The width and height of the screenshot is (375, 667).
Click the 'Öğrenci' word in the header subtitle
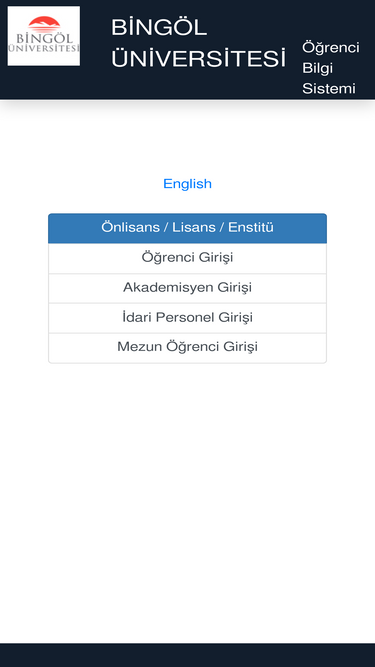331,48
